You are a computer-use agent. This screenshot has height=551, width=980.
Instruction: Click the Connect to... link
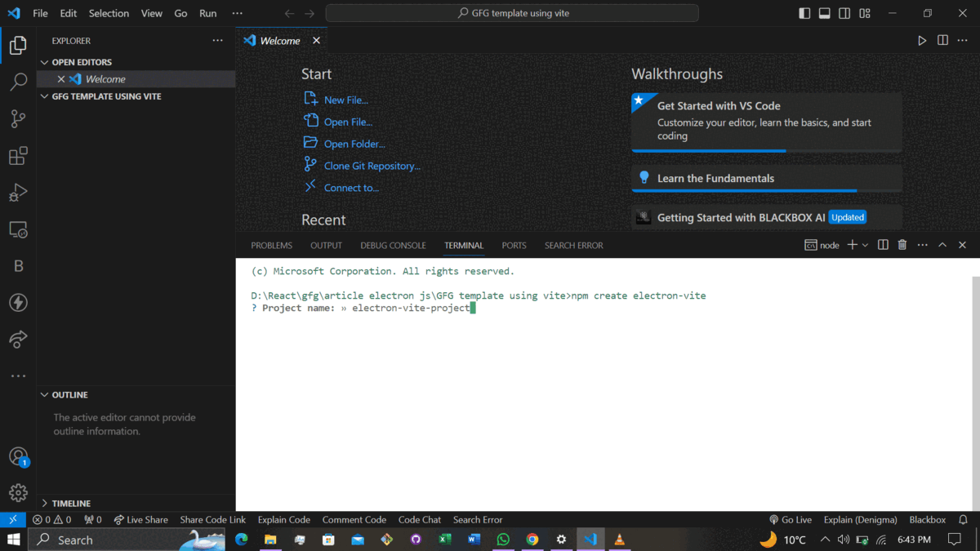[x=351, y=188]
